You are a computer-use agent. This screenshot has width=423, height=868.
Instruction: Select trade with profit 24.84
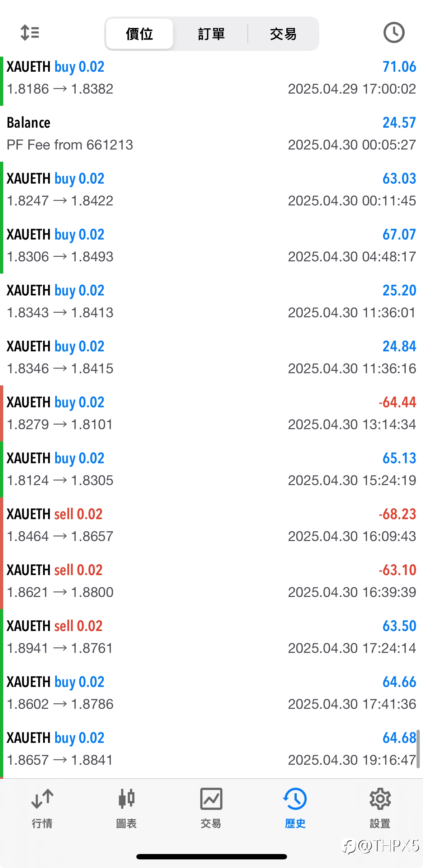tap(211, 357)
